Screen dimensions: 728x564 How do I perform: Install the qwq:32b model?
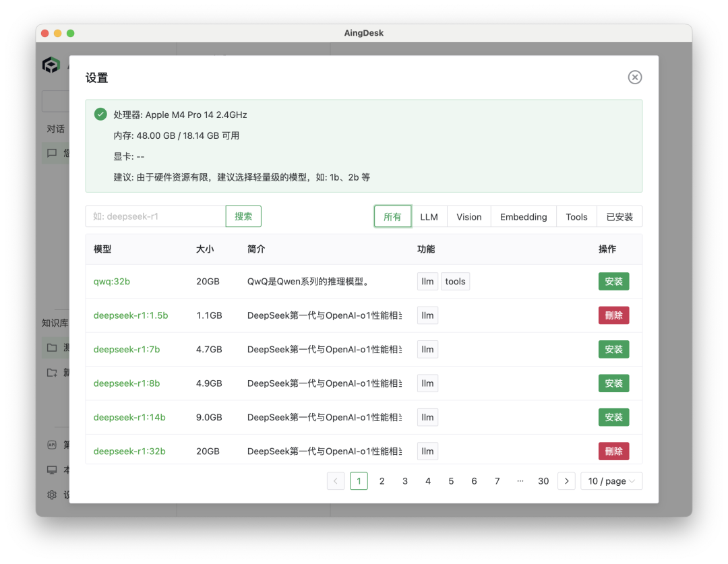click(613, 282)
